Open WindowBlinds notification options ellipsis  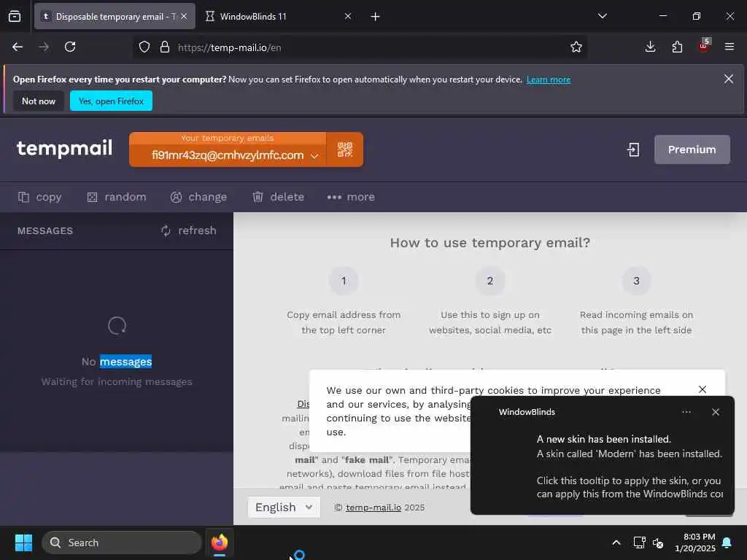[686, 412]
